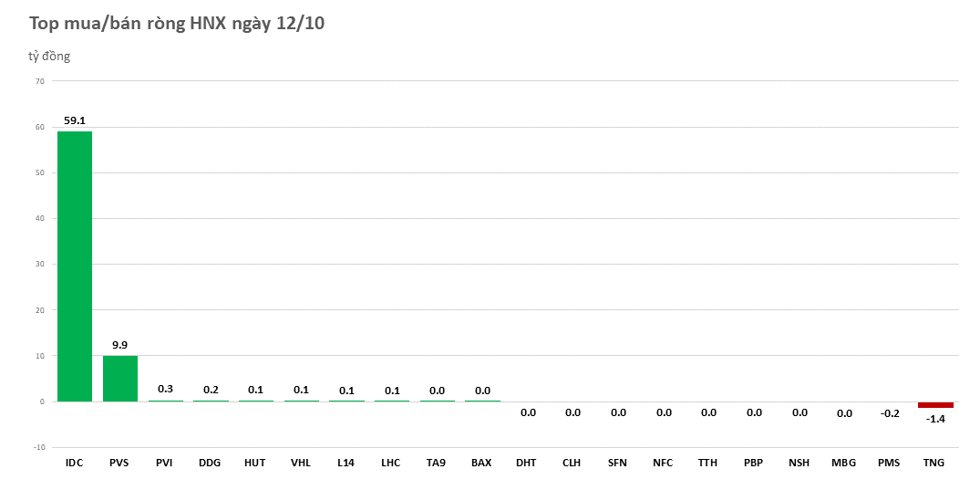The height and width of the screenshot is (490, 980).
Task: Select the DDG ticker label
Action: [x=210, y=463]
